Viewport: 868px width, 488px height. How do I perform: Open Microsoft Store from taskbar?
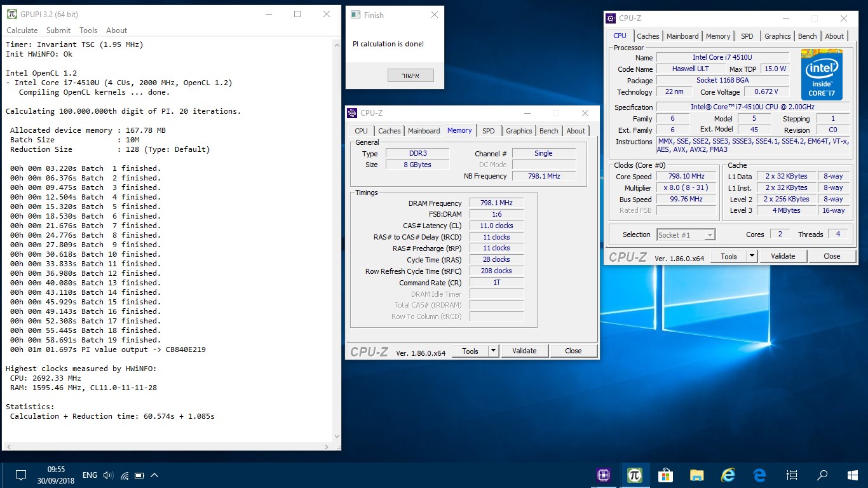(x=665, y=475)
